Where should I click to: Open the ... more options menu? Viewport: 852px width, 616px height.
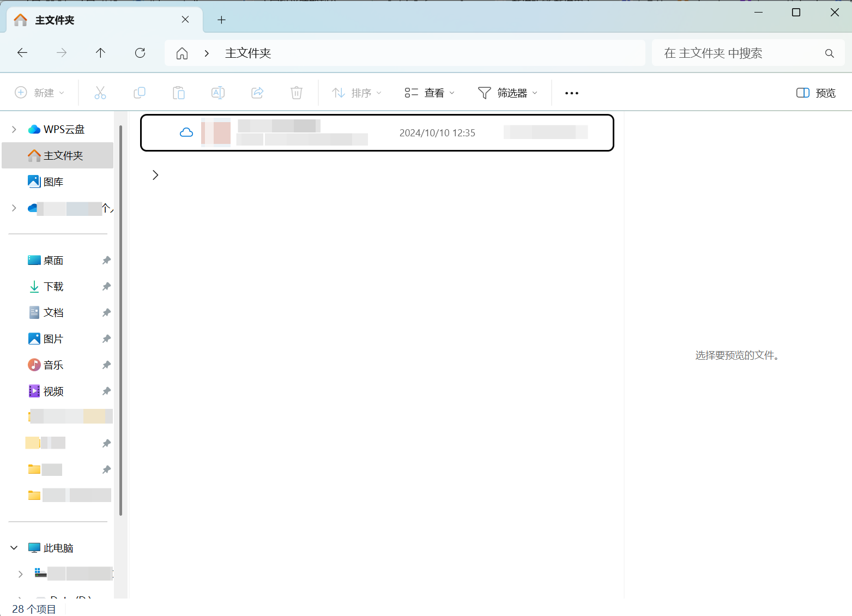pos(571,93)
